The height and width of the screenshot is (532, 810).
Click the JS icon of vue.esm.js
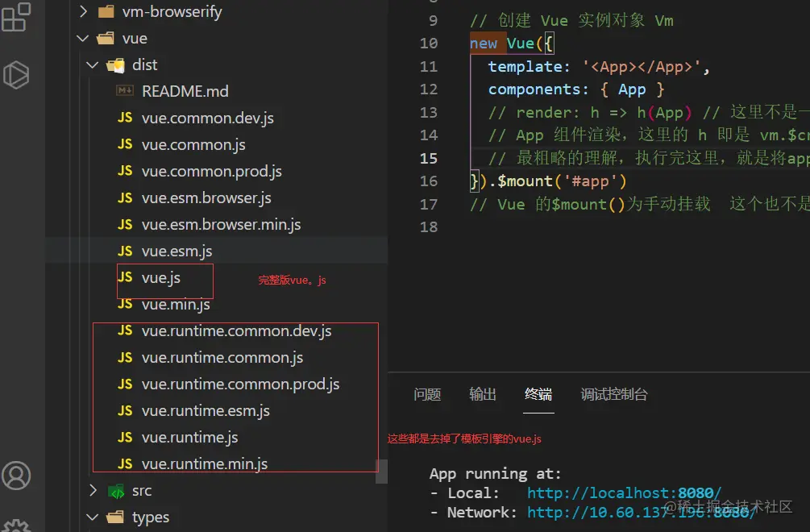[x=125, y=251]
